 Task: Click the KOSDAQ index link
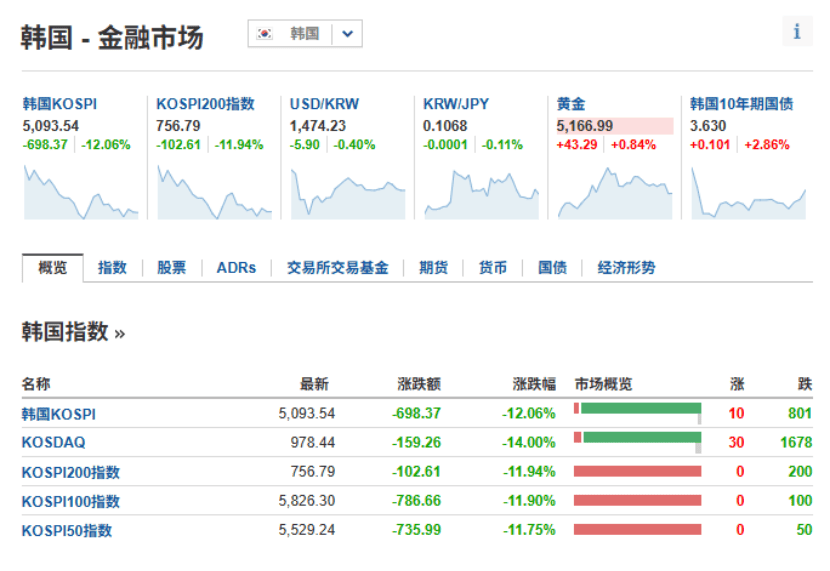tap(53, 442)
